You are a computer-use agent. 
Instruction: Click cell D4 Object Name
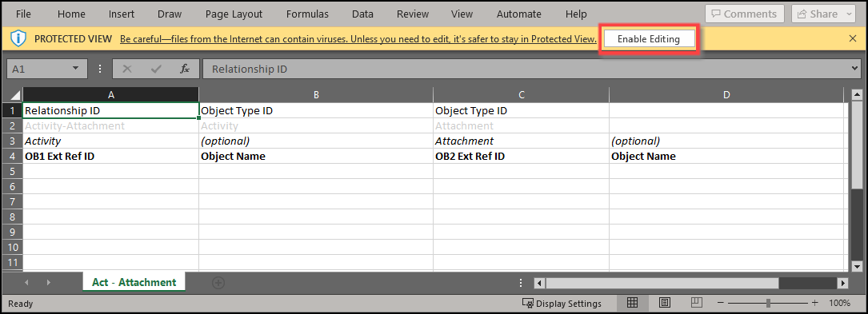pos(726,156)
